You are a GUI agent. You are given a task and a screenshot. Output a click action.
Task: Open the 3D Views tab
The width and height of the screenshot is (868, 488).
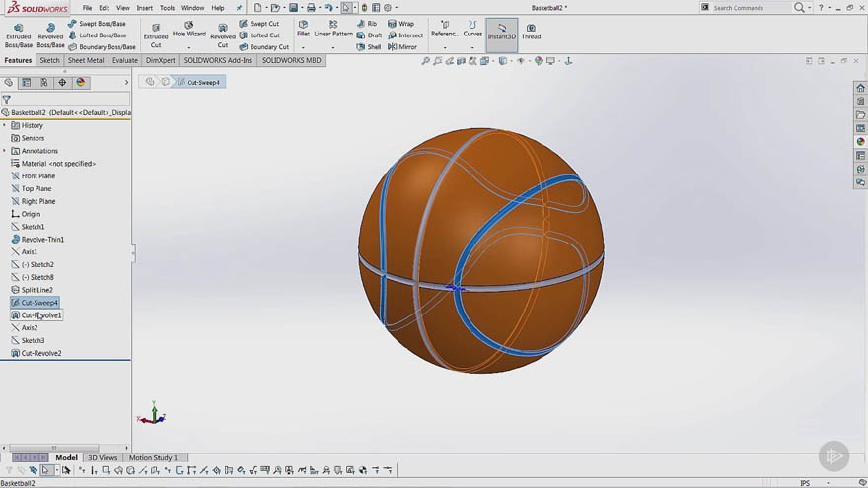coord(103,457)
